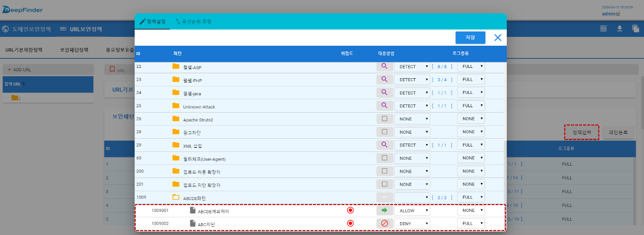Click the 패턴등록 button
The image size is (644, 235).
pos(618,132)
